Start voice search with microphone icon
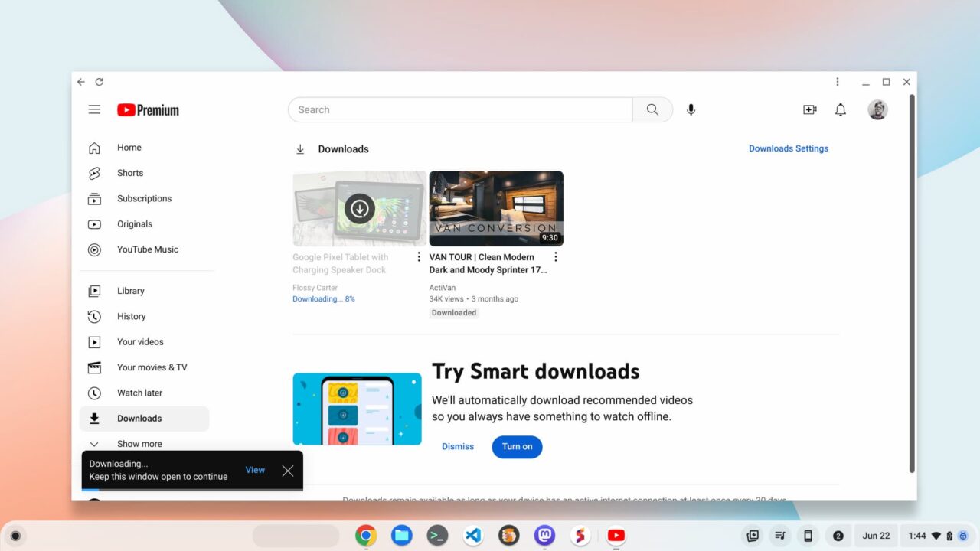 [x=691, y=109]
